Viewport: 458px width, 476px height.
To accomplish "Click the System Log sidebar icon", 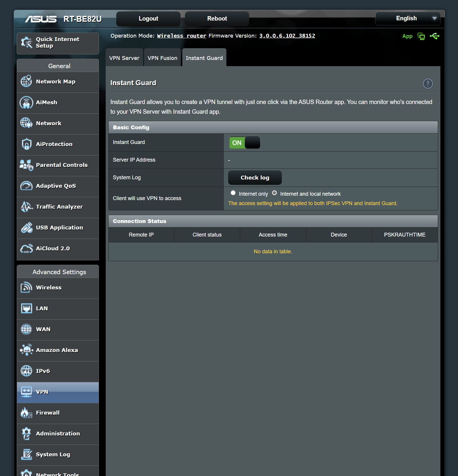I will (x=26, y=454).
